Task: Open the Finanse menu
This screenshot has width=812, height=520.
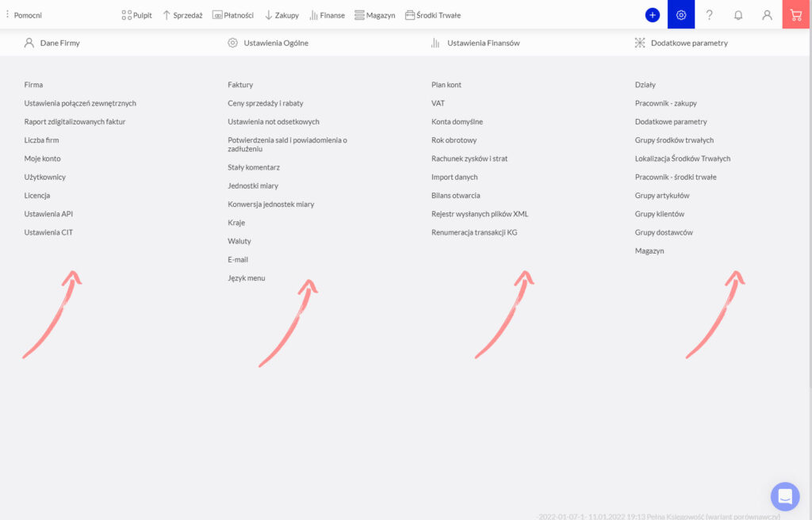Action: [327, 15]
